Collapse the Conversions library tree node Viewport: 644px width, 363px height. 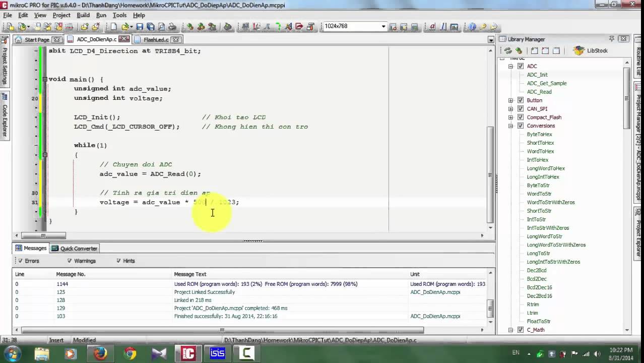coord(510,126)
